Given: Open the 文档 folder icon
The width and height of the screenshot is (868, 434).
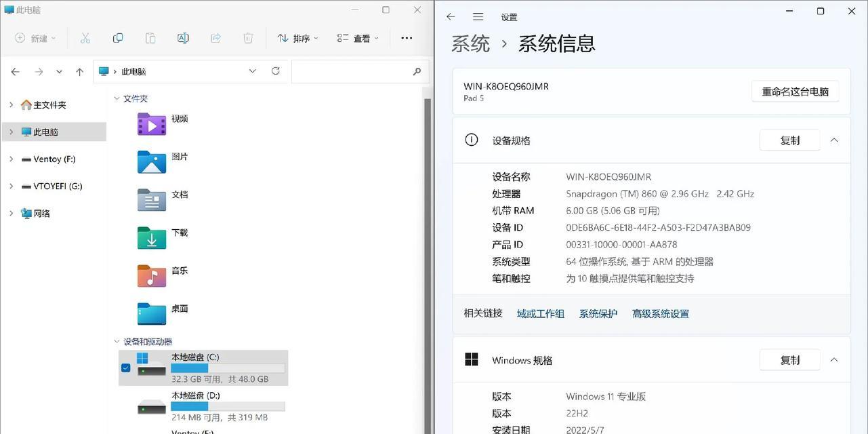Looking at the screenshot, I should tap(152, 201).
